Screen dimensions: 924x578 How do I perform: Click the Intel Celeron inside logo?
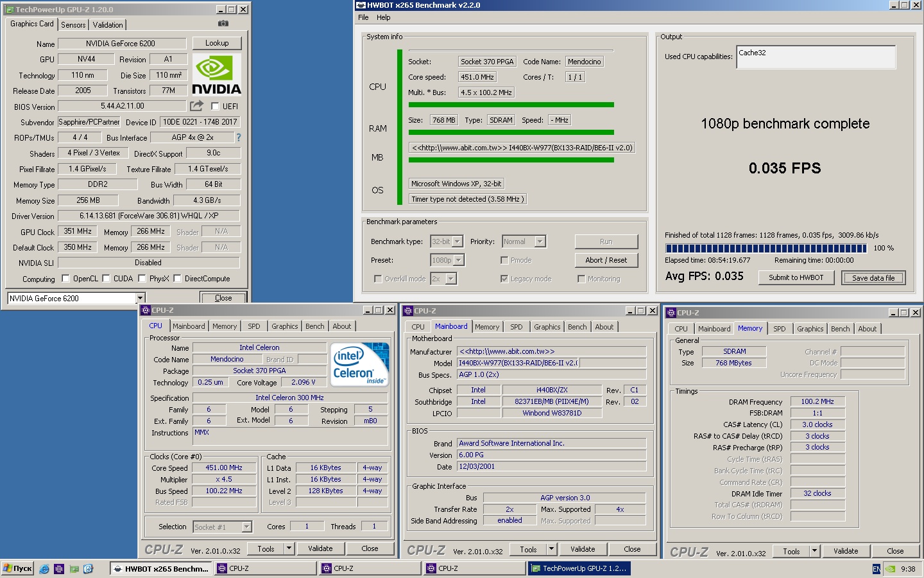(x=361, y=363)
